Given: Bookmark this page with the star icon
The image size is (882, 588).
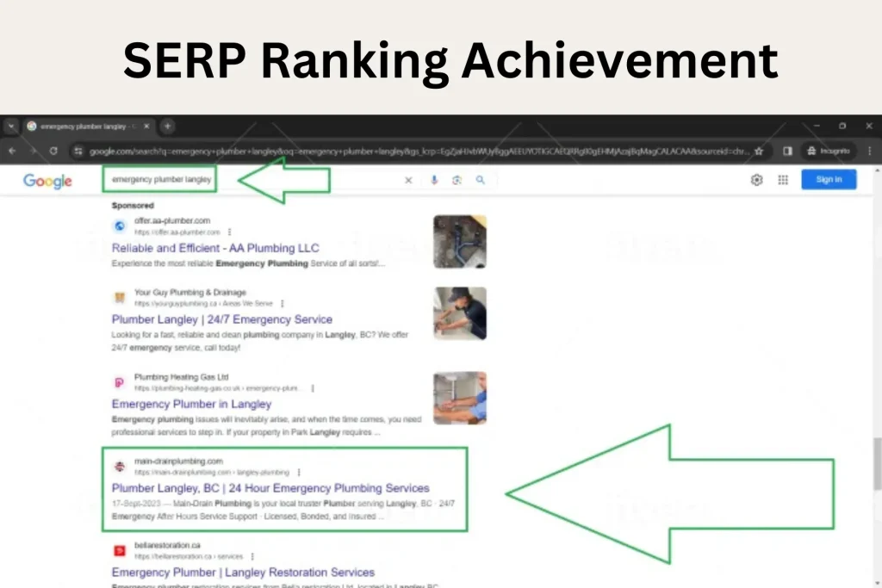Looking at the screenshot, I should [759, 151].
